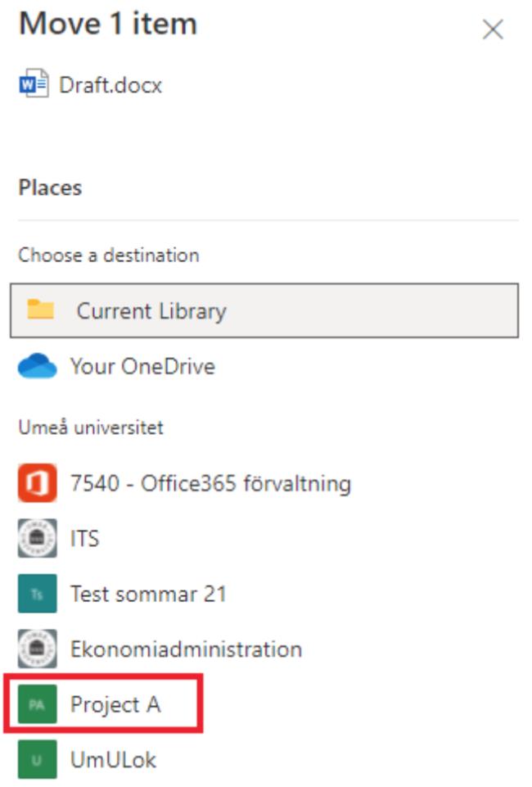This screenshot has width=532, height=787.
Task: Click the green U site icon
Action: tap(37, 759)
